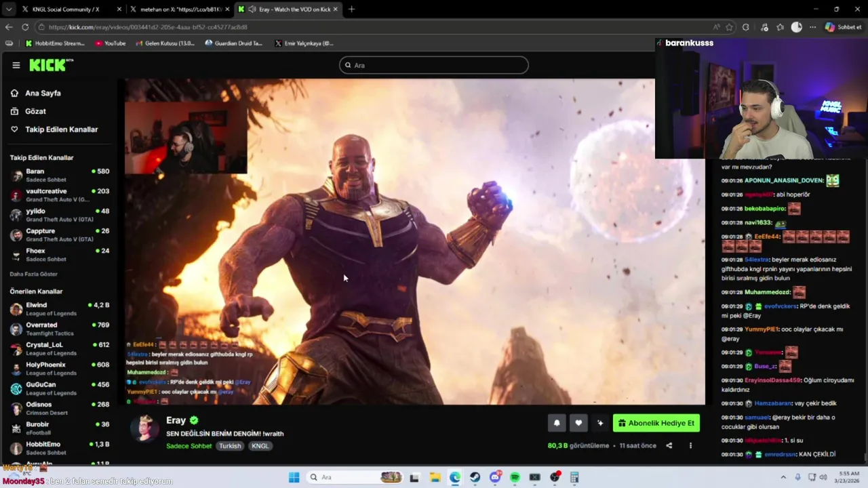Open HobbitEmo recommended channel
868x488 pixels.
point(60,448)
